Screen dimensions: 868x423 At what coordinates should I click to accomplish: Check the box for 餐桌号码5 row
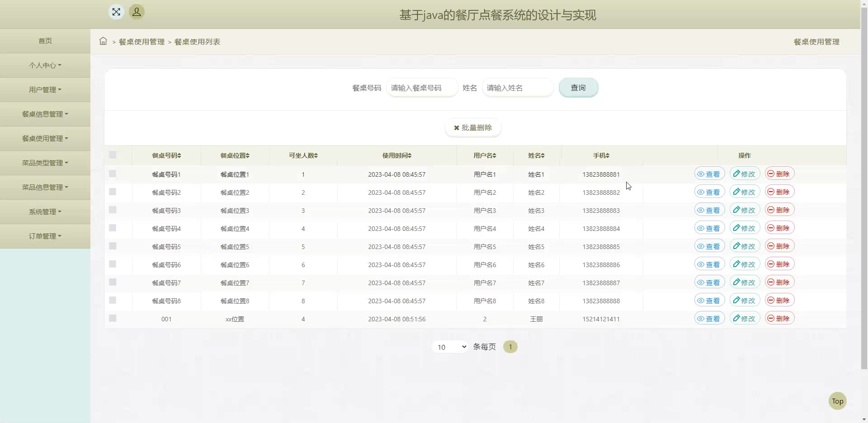[113, 246]
